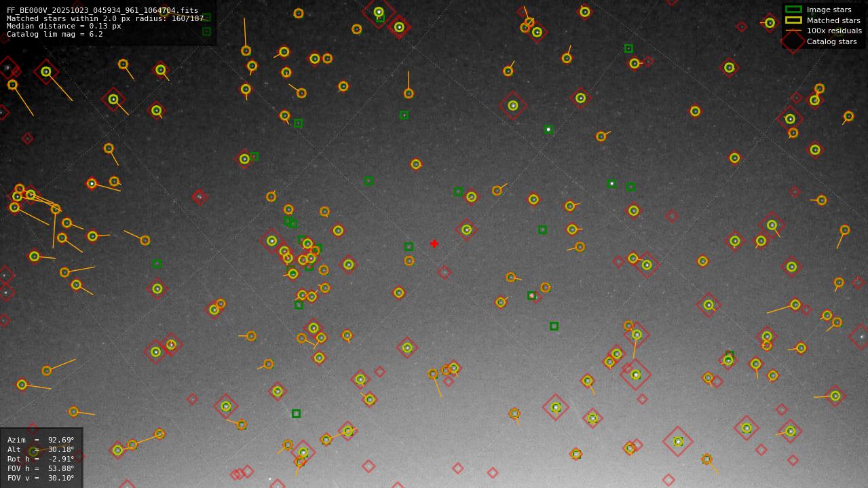Screen dimensions: 868x488
Task: Click the red diamond Catalog stars legend marker
Action: coord(793,41)
